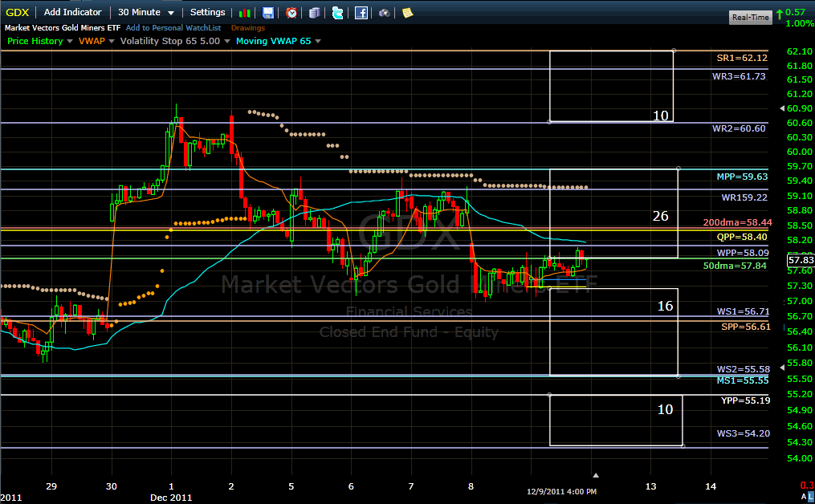This screenshot has height=504, width=815.
Task: Click the SPP=56.61 level label
Action: click(x=746, y=327)
